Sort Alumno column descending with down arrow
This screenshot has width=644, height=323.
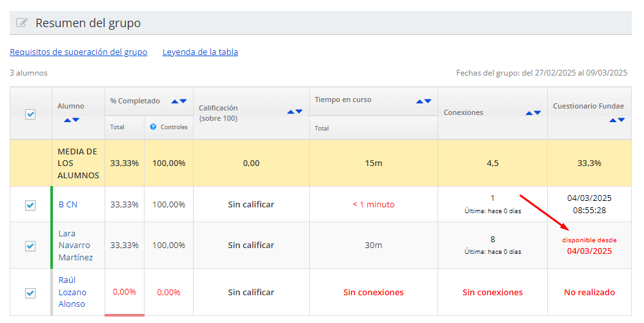point(76,120)
